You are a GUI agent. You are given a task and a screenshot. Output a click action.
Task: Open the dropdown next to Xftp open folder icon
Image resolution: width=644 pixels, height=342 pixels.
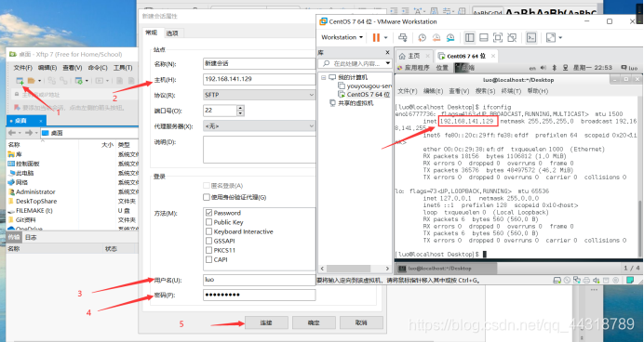(39, 81)
